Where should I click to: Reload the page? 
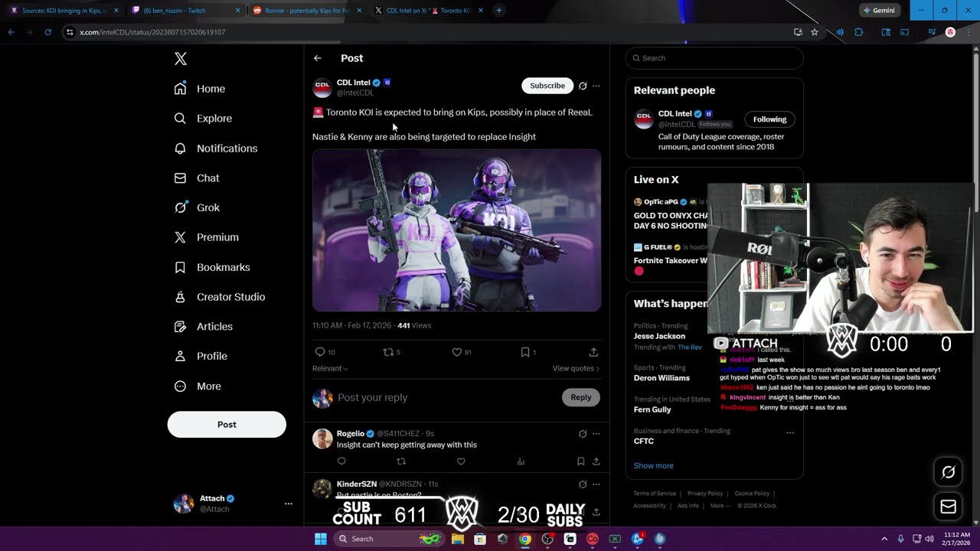click(47, 32)
